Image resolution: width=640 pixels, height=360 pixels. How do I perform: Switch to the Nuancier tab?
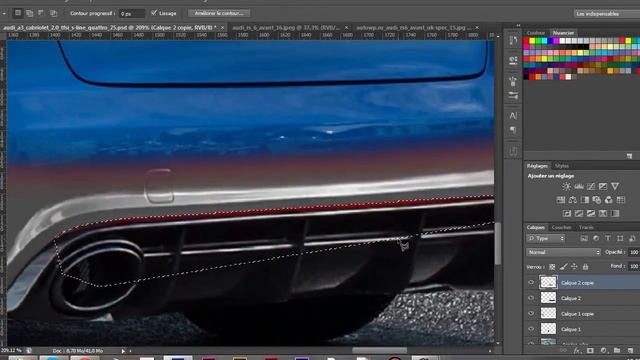563,33
